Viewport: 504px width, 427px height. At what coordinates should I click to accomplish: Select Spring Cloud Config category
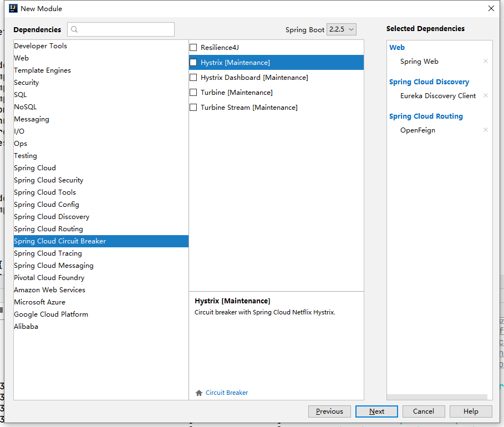pyautogui.click(x=101, y=205)
